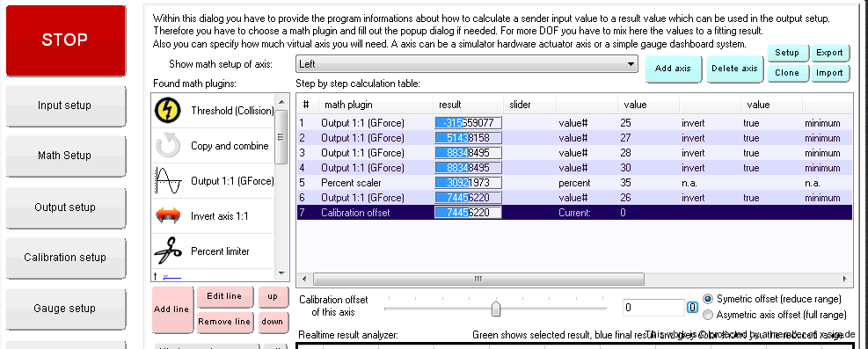Click the blue zero reset button beside offset field
Viewport: 868px width, 349px height.
[692, 308]
